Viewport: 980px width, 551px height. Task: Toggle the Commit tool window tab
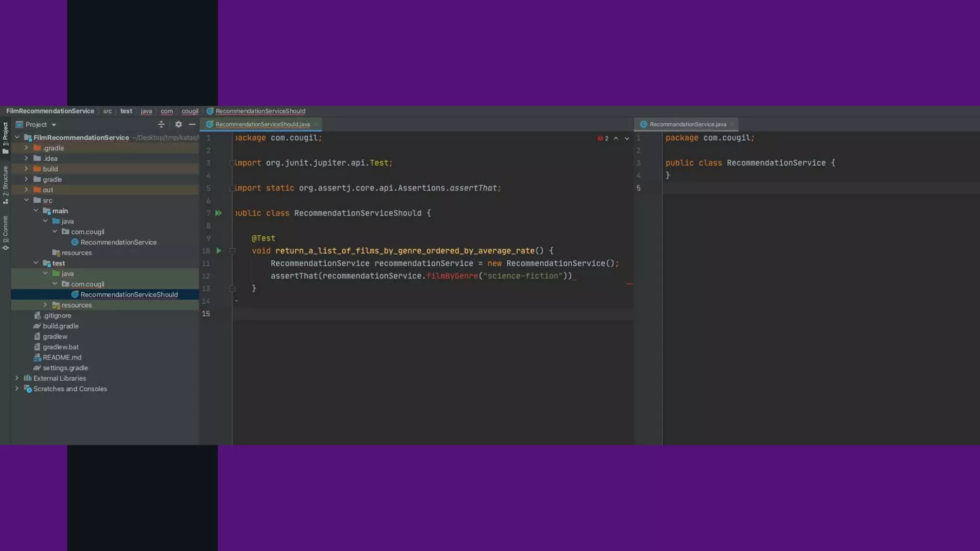[x=5, y=232]
